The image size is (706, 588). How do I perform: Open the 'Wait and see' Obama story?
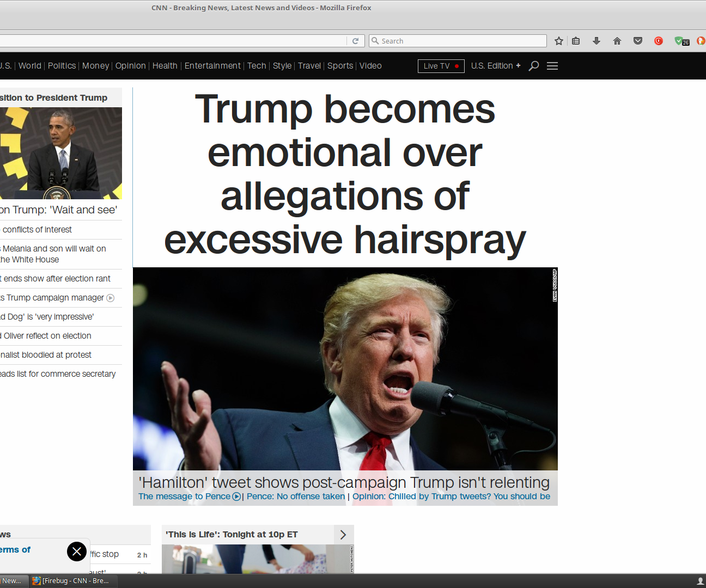coord(59,210)
